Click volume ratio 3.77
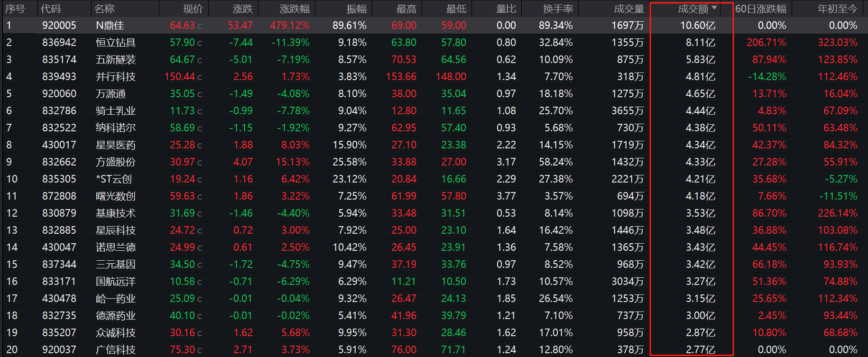 click(x=506, y=196)
